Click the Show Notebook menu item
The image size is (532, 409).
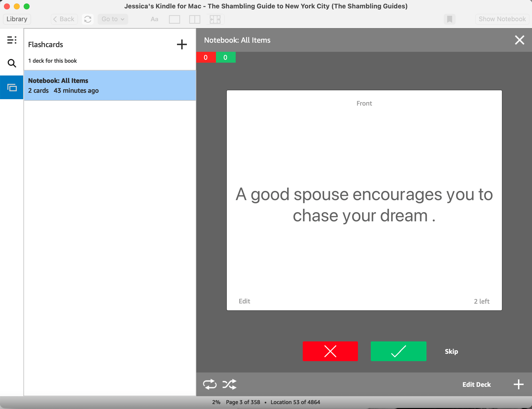(x=501, y=19)
